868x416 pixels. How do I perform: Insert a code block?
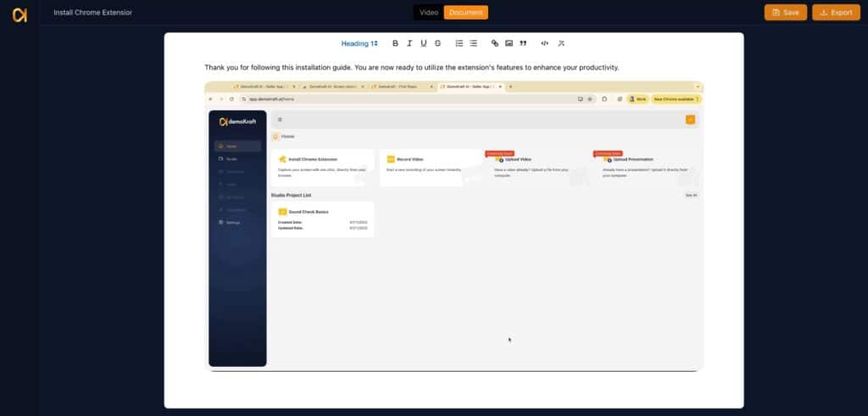coord(544,43)
